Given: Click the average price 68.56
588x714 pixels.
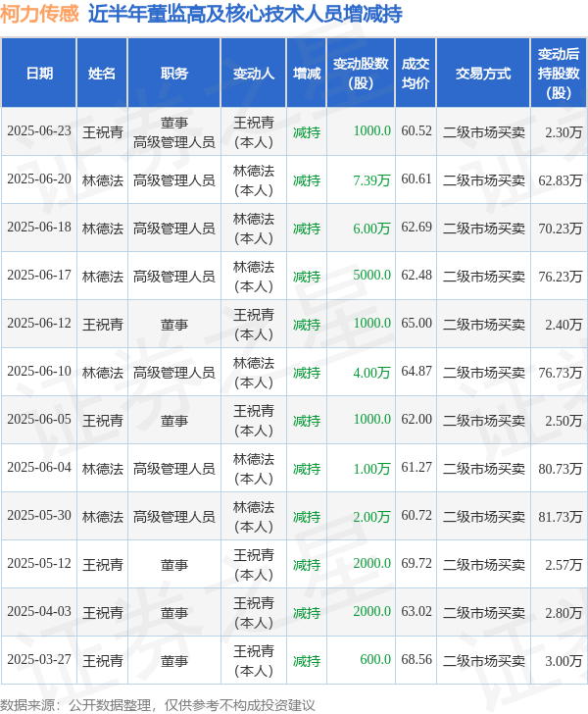Looking at the screenshot, I should (416, 659).
